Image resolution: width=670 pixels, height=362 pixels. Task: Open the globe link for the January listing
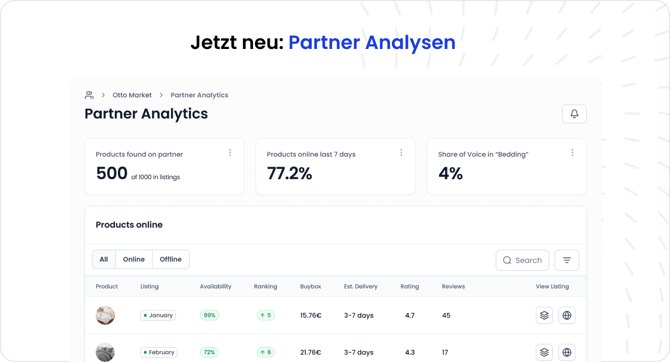click(567, 315)
